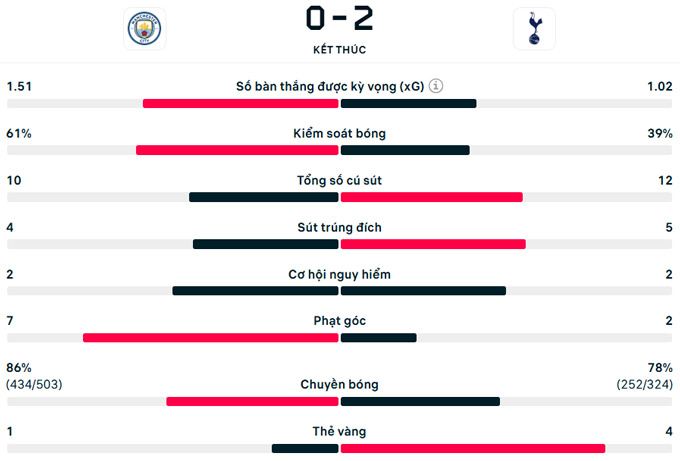This screenshot has height=461, width=680.
Task: Click the Phạt góc stat label
Action: click(x=340, y=321)
